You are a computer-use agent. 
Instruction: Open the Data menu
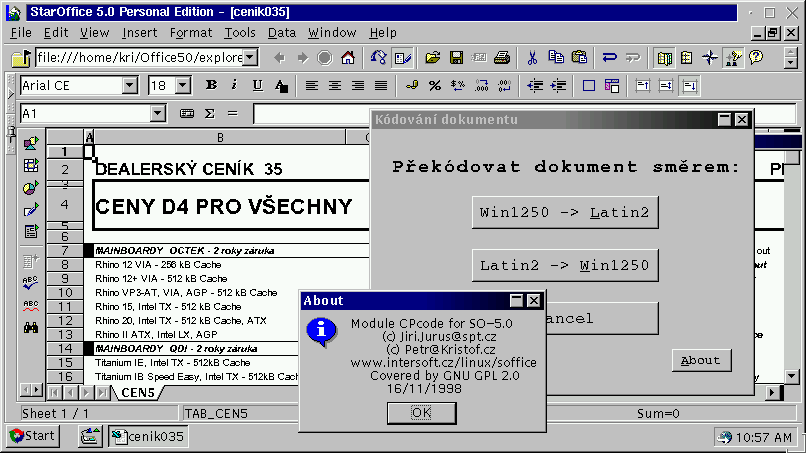282,33
